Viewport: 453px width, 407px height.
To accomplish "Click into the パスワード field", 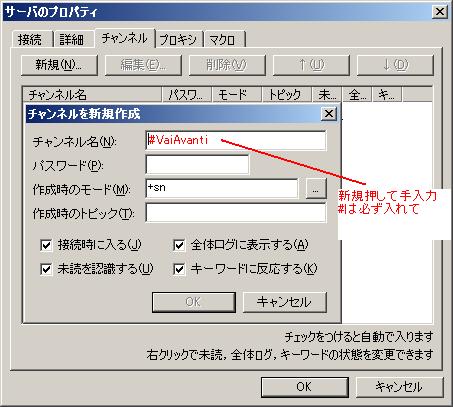I will pyautogui.click(x=197, y=164).
